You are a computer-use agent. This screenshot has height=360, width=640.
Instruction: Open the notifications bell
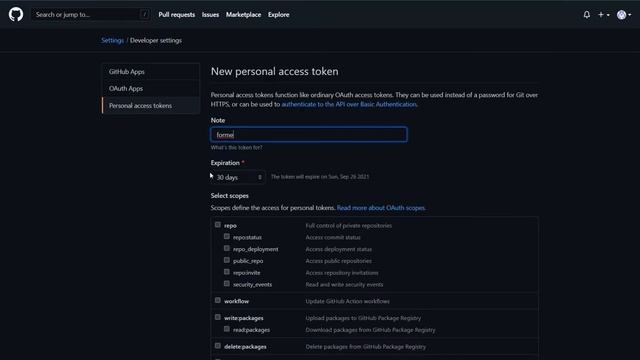tap(587, 15)
